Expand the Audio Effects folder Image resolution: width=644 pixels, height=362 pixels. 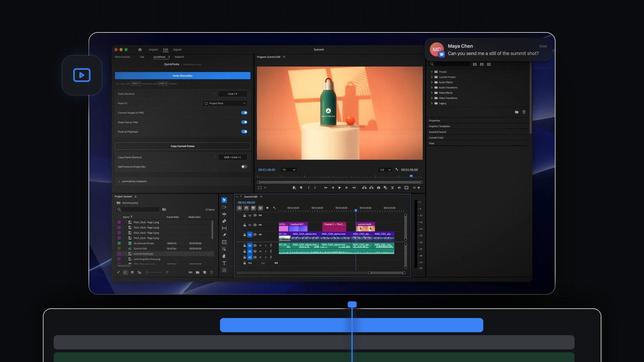pyautogui.click(x=431, y=82)
